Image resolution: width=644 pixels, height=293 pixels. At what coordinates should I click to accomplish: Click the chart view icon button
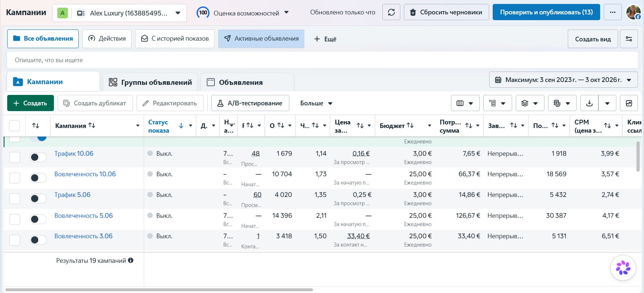629,103
